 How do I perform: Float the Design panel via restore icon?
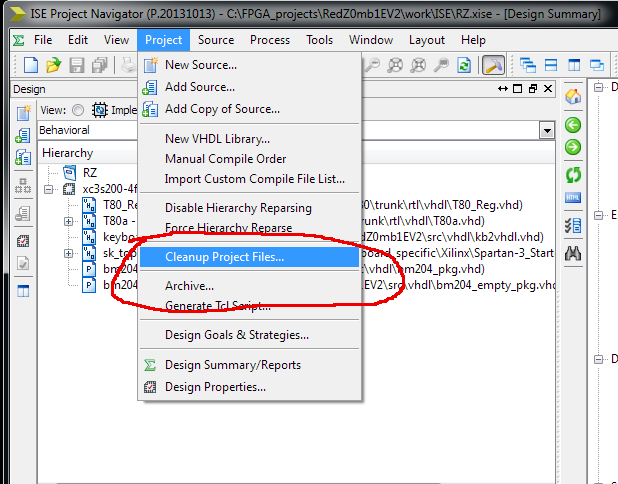[533, 89]
